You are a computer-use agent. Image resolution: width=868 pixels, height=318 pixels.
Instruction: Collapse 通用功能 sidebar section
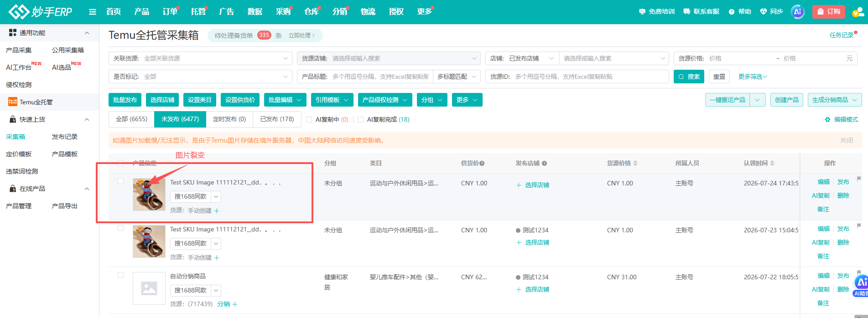click(x=87, y=33)
